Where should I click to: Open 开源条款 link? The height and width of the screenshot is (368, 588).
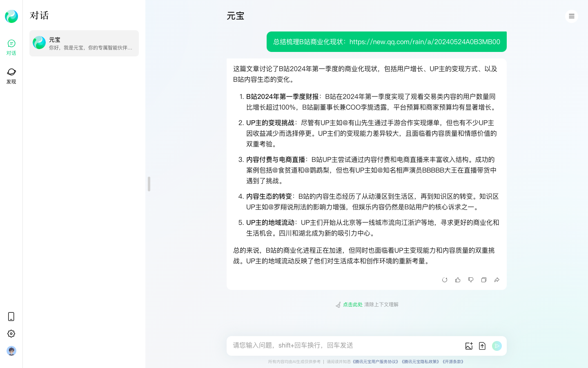(453, 362)
